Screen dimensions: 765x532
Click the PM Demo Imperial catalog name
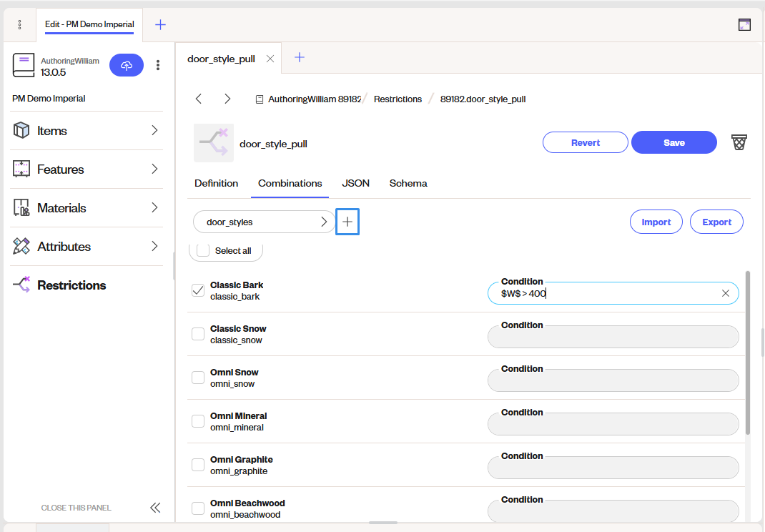[x=49, y=99]
